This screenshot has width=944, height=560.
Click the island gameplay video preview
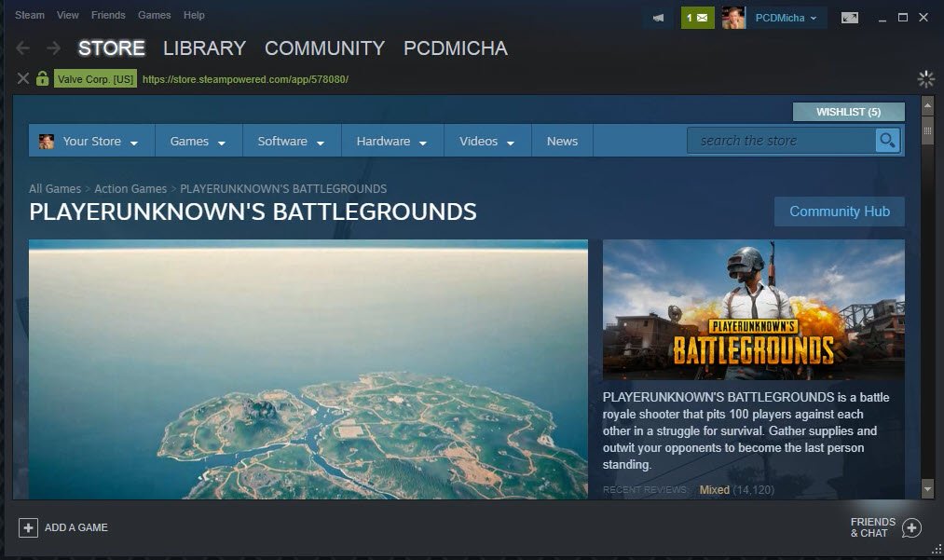(308, 369)
